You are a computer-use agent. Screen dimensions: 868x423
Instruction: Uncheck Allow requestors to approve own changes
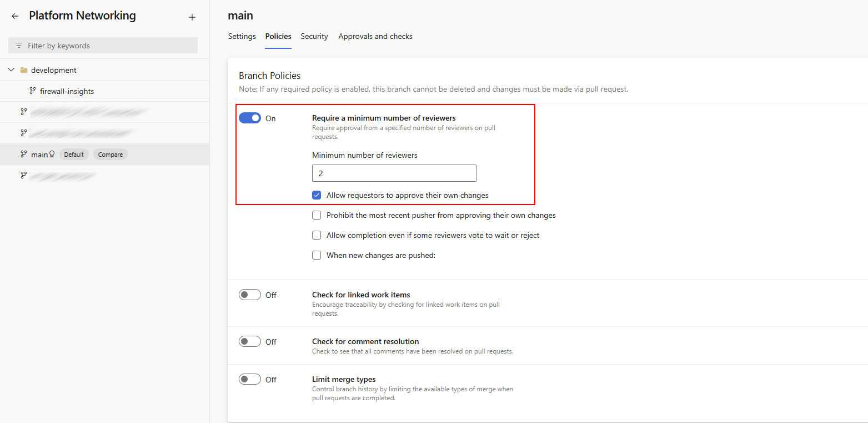pos(317,195)
